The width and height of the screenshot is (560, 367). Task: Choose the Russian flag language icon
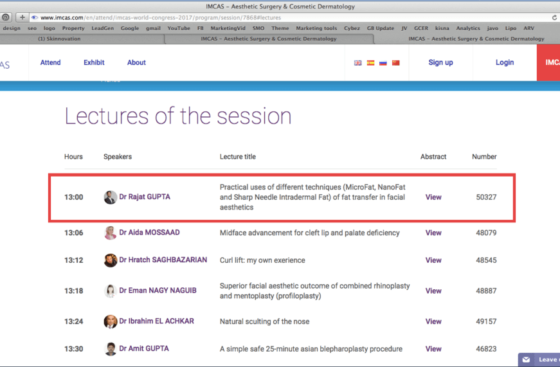(383, 63)
